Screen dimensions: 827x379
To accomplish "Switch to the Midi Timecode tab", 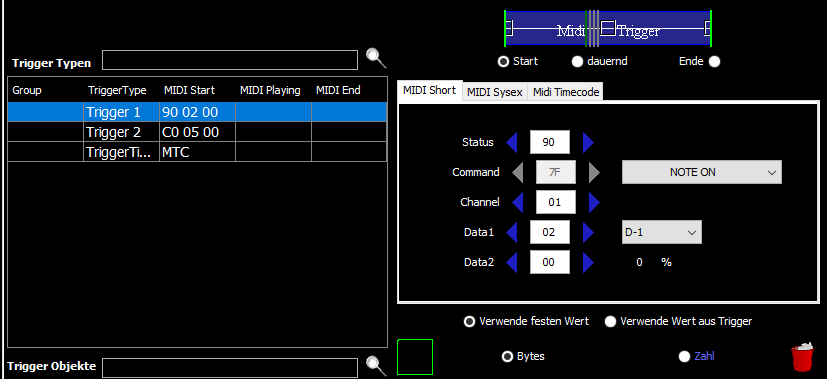I will pyautogui.click(x=566, y=92).
